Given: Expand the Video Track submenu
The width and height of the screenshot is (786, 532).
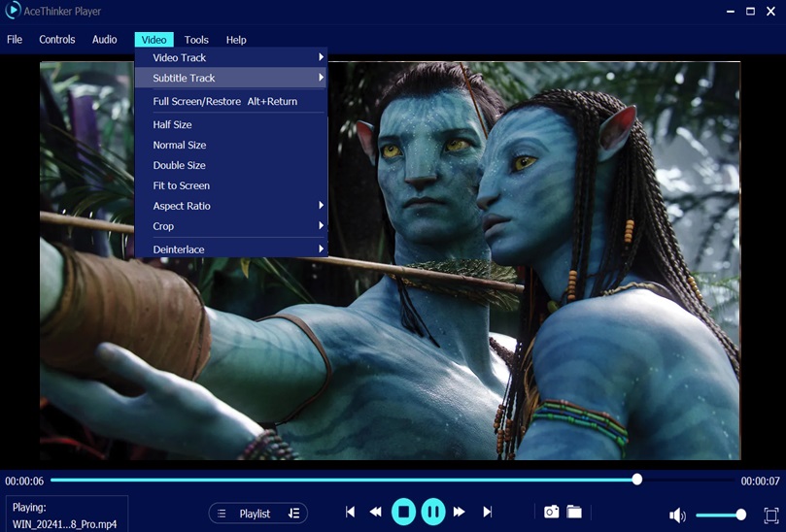Looking at the screenshot, I should point(231,57).
